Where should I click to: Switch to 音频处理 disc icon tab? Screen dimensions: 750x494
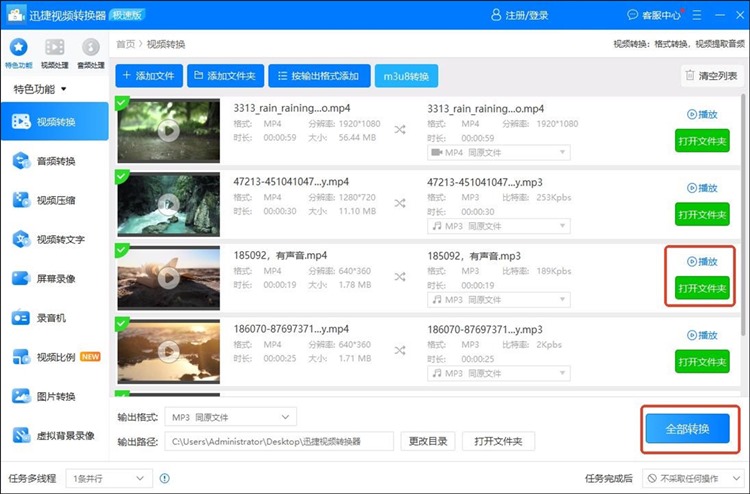91,54
